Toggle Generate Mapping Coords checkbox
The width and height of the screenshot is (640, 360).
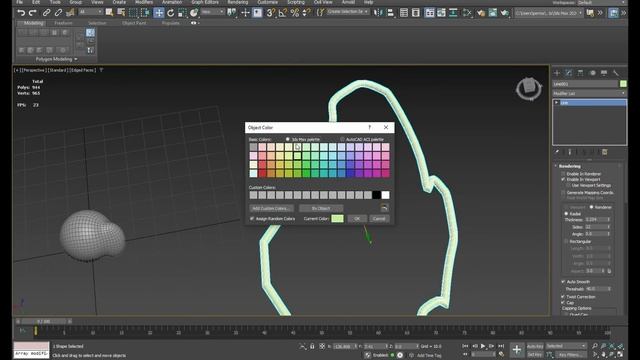(563, 192)
